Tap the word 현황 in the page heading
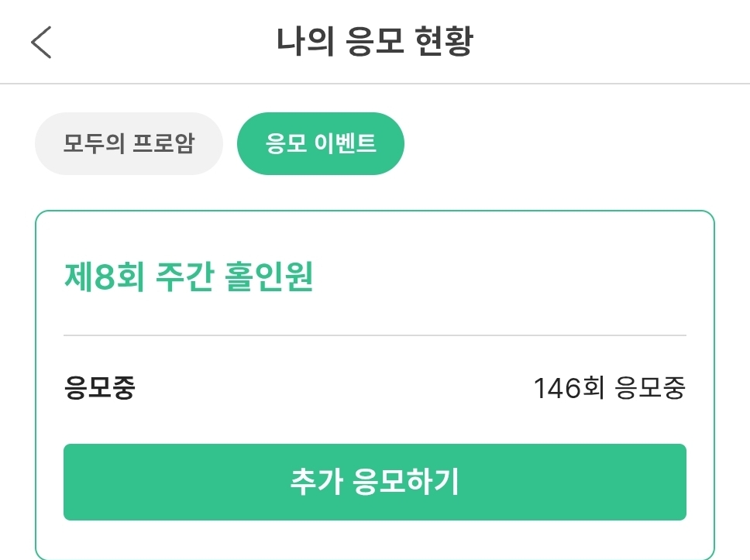 point(443,42)
